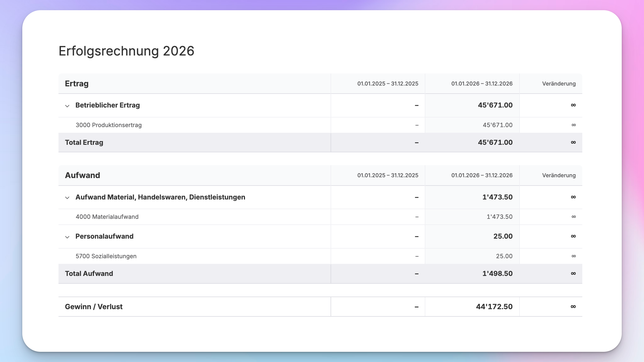Collapse the Aufwand Material, Handelswaren, Dienstleistungen chevron
The image size is (644, 362).
point(67,198)
